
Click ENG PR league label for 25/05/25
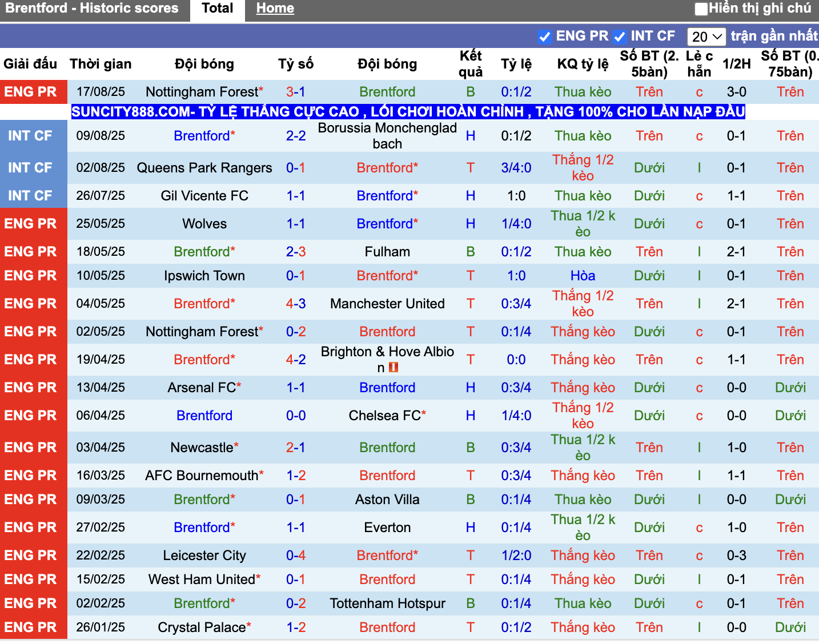pos(30,224)
